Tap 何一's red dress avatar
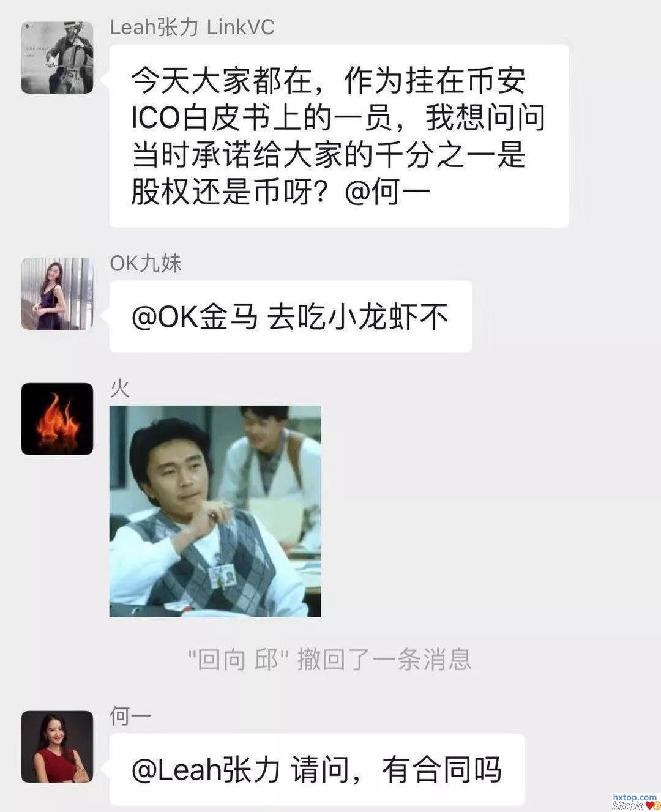This screenshot has height=812, width=661. tap(57, 747)
